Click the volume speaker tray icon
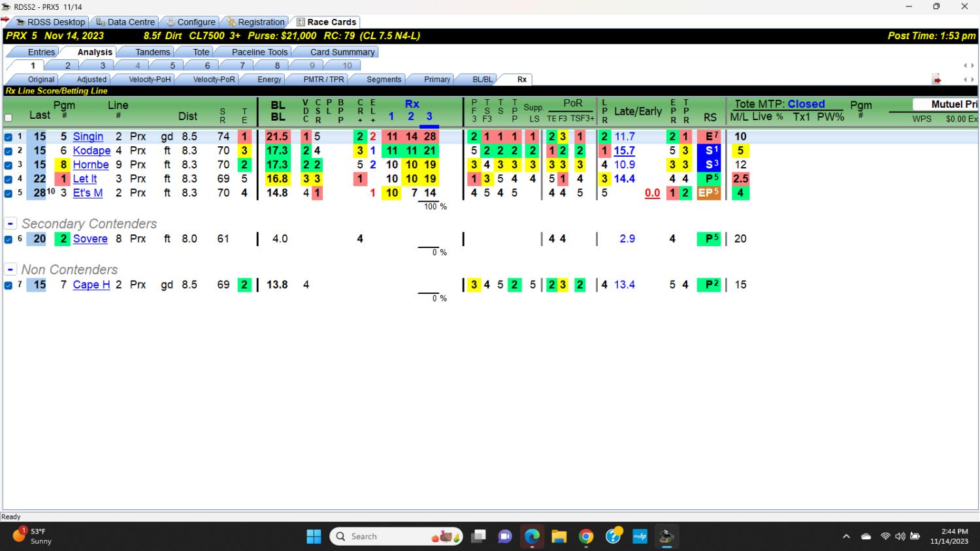The height and width of the screenshot is (551, 980). point(900,537)
